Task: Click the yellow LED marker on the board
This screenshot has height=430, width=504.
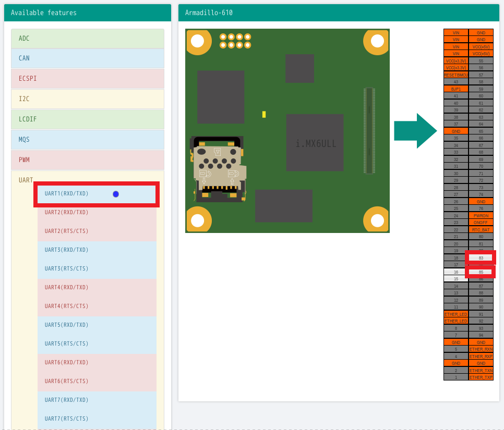Action: click(264, 114)
